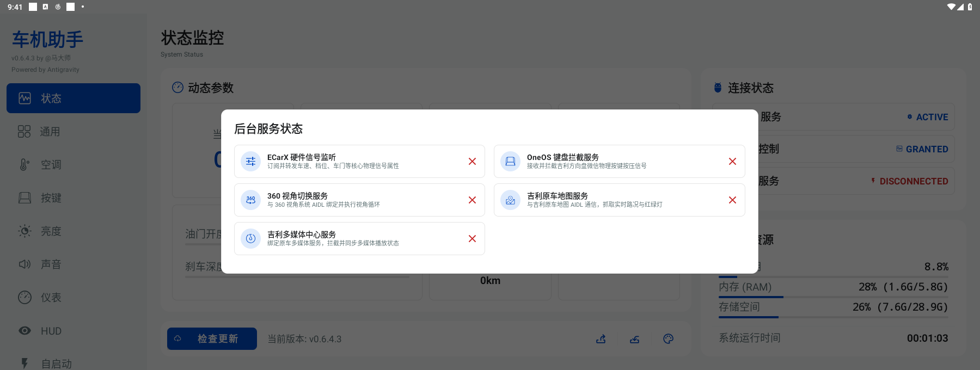Open the 状态 menu item
This screenshot has height=370, width=980.
pyautogui.click(x=73, y=98)
